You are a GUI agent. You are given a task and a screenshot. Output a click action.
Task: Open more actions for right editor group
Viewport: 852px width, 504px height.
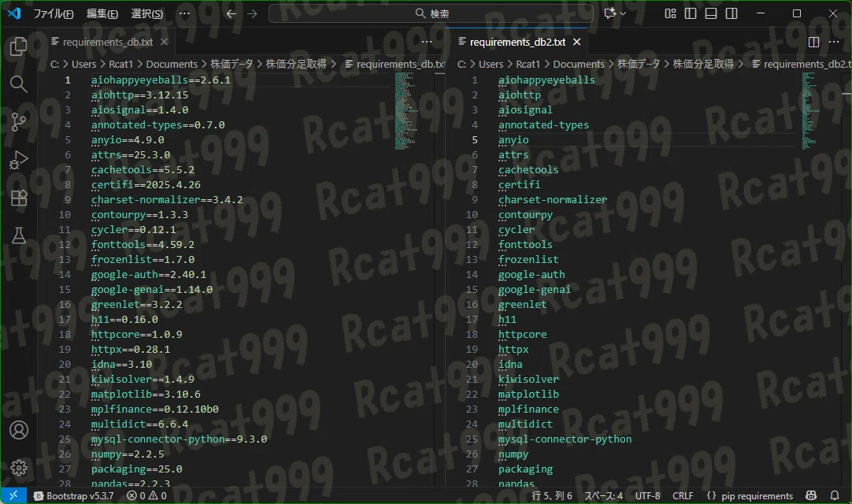pyautogui.click(x=834, y=42)
